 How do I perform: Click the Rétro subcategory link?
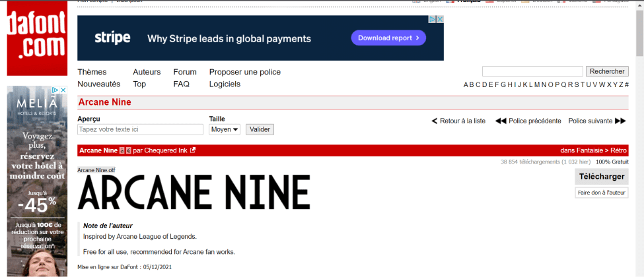(619, 150)
